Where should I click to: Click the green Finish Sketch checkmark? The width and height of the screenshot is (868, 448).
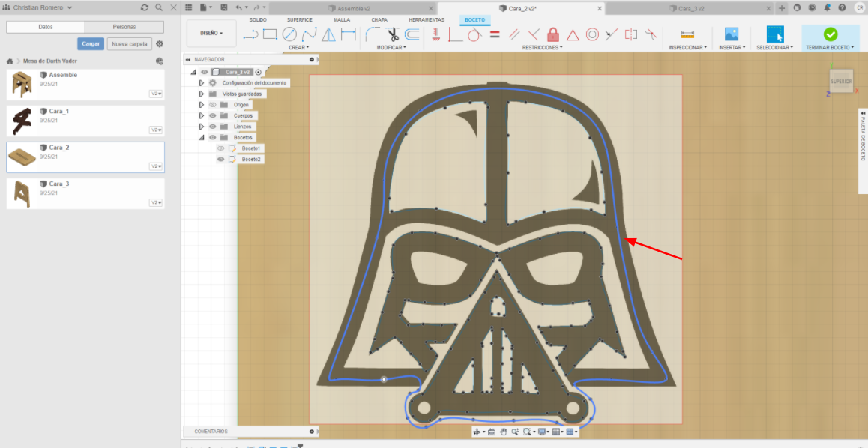click(x=831, y=34)
